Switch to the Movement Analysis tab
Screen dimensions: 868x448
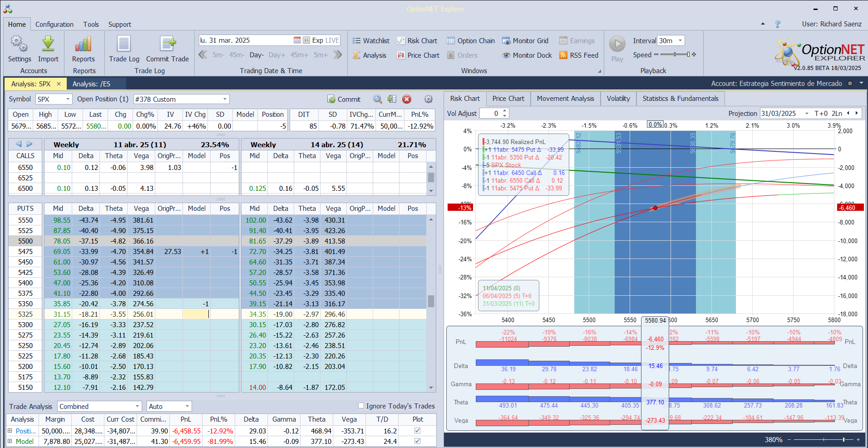(x=565, y=99)
